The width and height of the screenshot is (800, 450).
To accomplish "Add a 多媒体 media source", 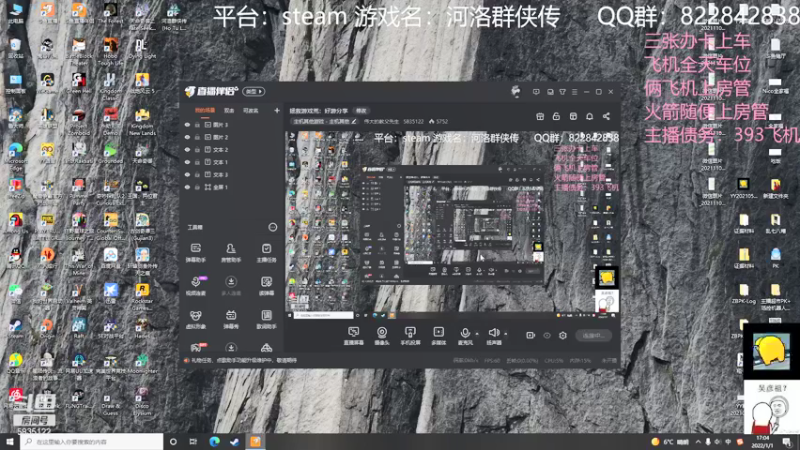I will (x=438, y=336).
